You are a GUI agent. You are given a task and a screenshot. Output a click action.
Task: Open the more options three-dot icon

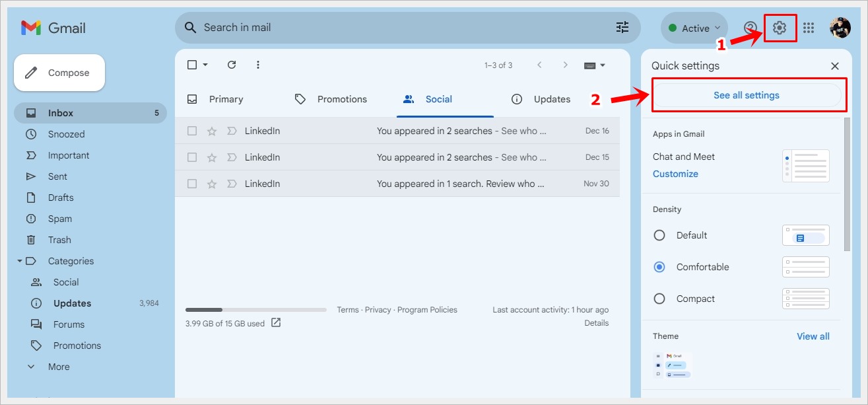point(257,64)
